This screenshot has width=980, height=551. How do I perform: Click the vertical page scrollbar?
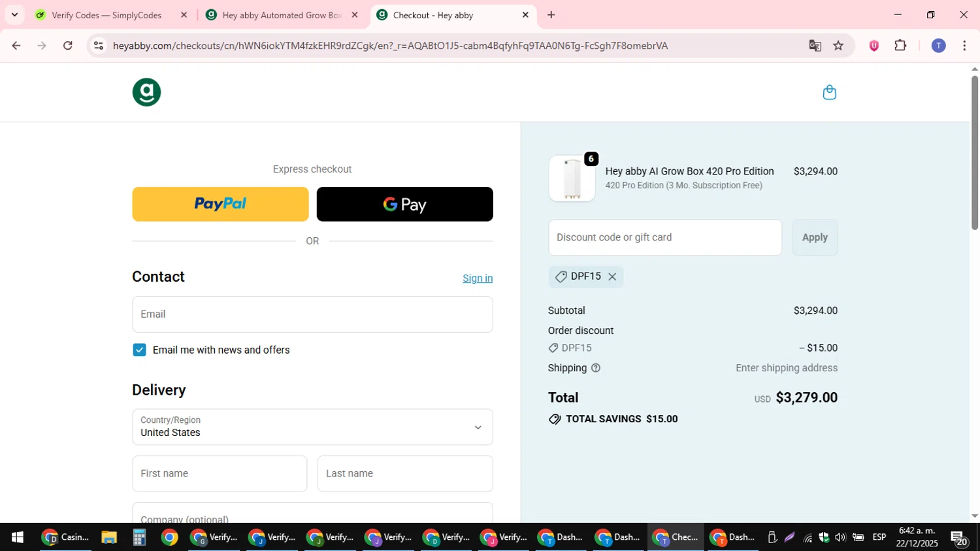(974, 153)
